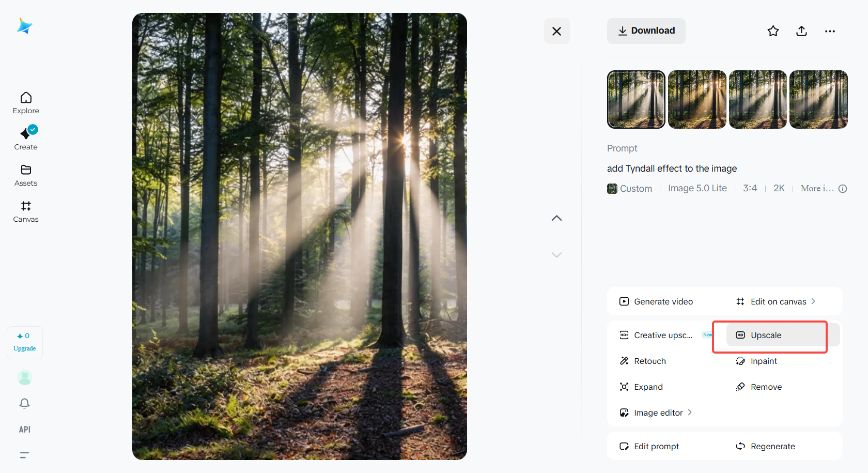Select the Inpaint tool
This screenshot has width=868, height=473.
click(756, 361)
